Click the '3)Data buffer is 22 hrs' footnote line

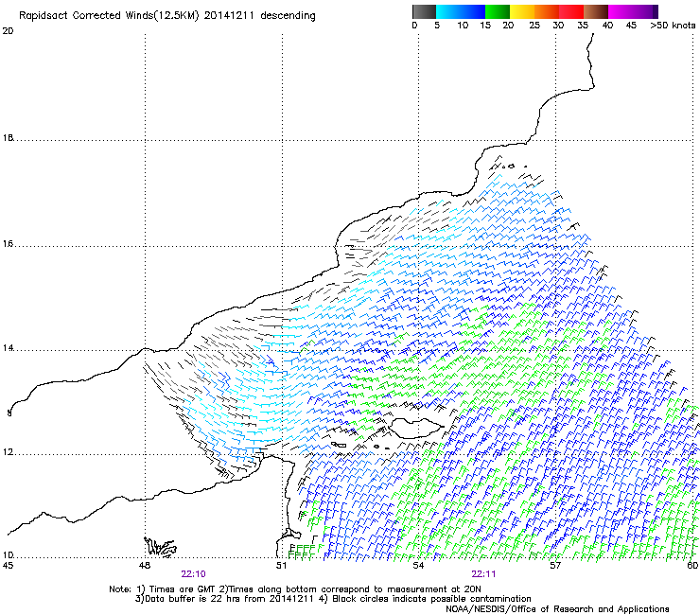[x=333, y=599]
